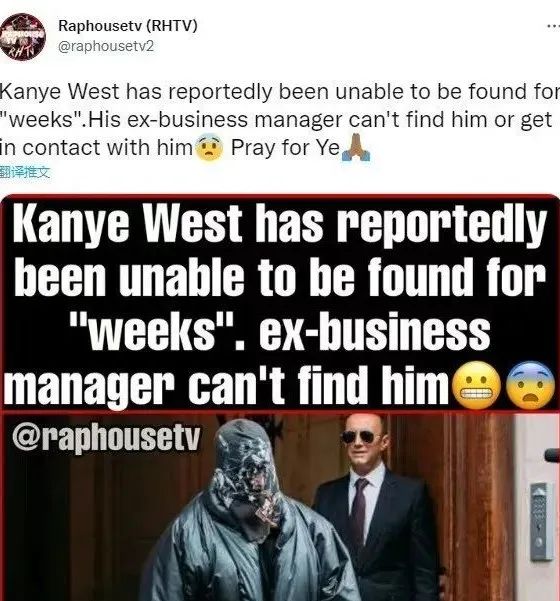
Task: Open the Raphousetv profile avatar
Action: point(23,36)
